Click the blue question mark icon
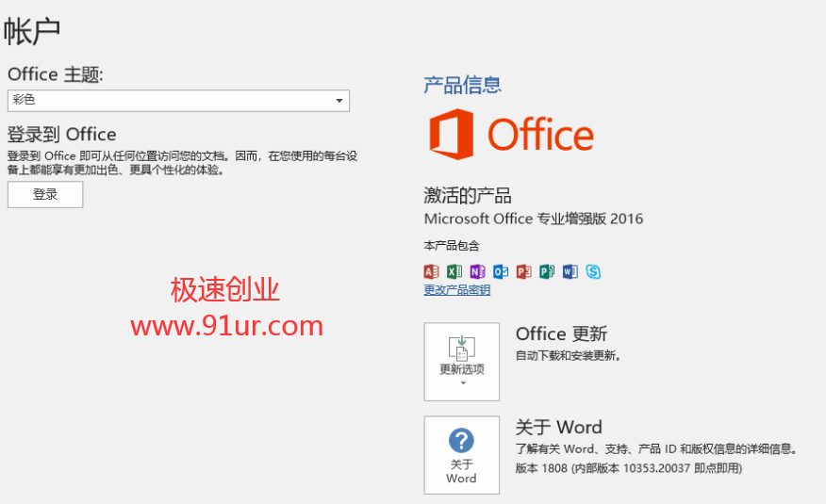826x504 pixels. [x=461, y=440]
